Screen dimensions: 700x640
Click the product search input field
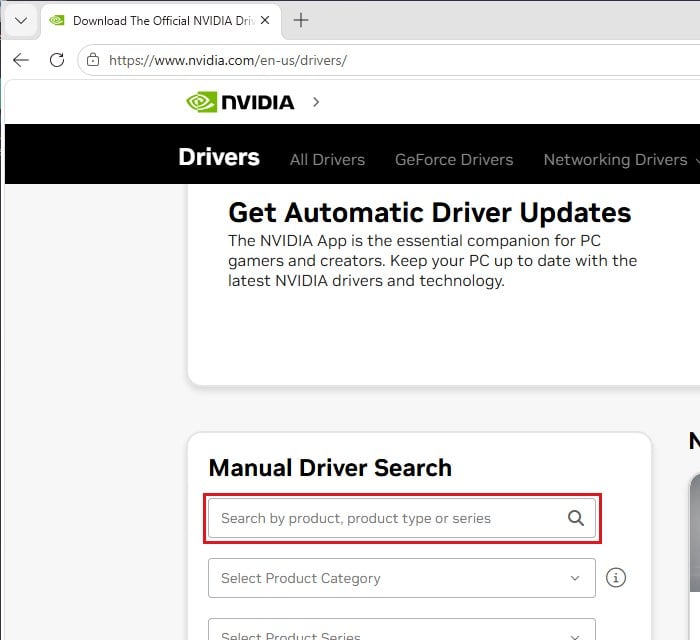[402, 518]
